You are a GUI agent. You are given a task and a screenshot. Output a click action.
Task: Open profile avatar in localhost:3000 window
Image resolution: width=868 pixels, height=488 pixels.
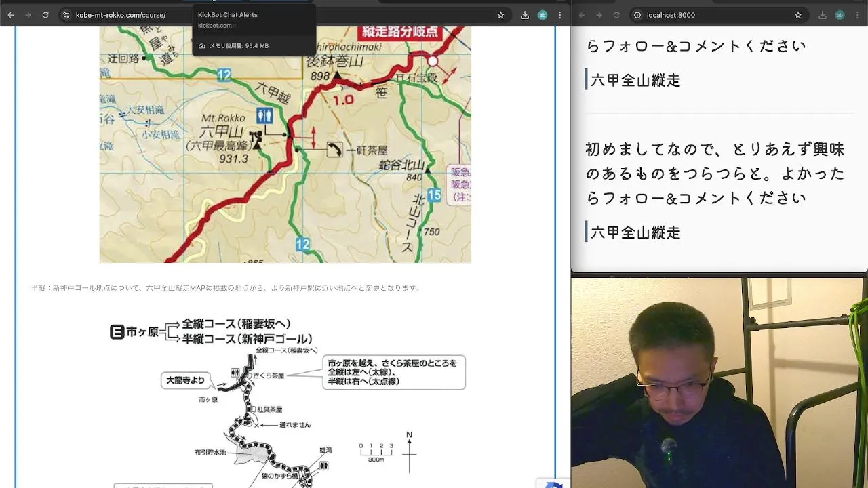click(x=840, y=15)
